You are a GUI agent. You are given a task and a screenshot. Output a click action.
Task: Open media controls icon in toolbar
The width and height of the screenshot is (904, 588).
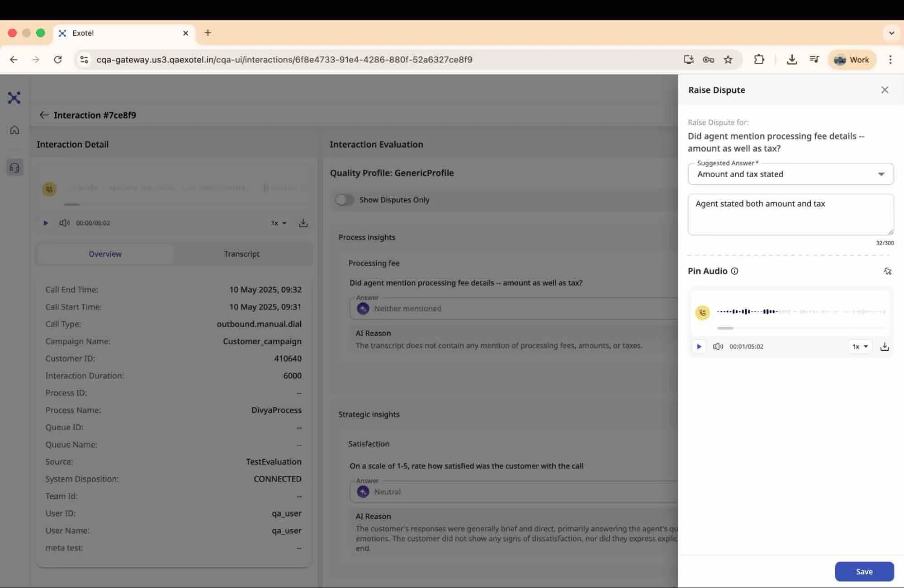click(814, 60)
